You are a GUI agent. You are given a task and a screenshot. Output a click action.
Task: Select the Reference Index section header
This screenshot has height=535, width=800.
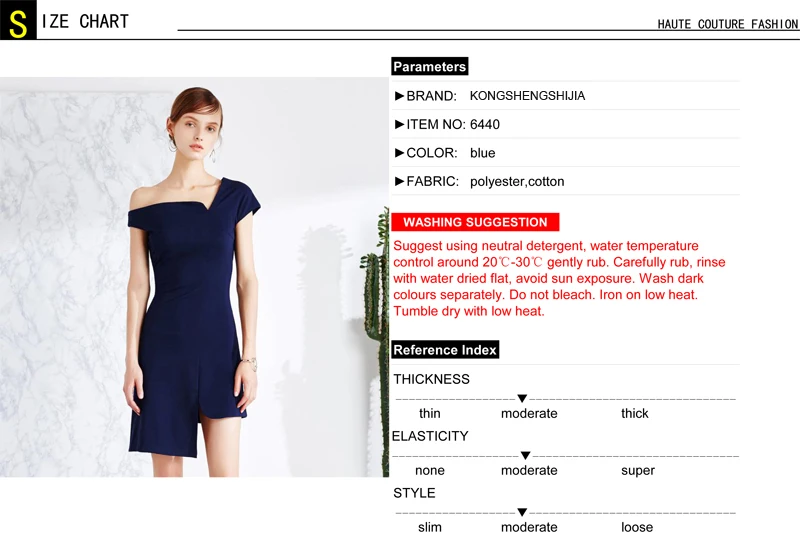point(445,350)
